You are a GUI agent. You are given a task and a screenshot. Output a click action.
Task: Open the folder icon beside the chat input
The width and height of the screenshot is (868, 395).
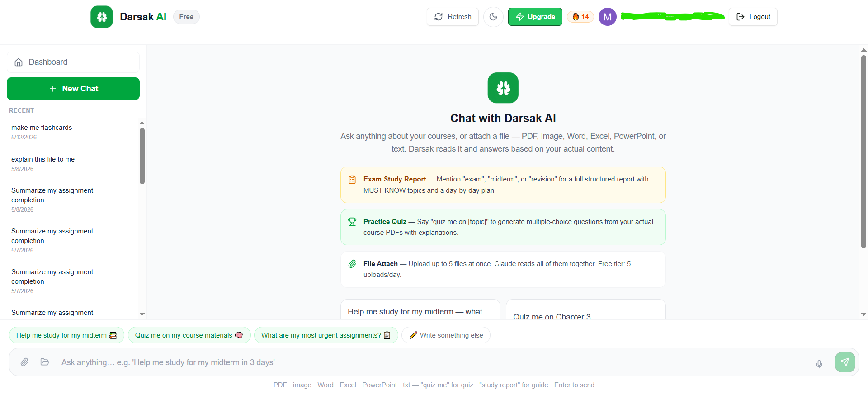[45, 362]
